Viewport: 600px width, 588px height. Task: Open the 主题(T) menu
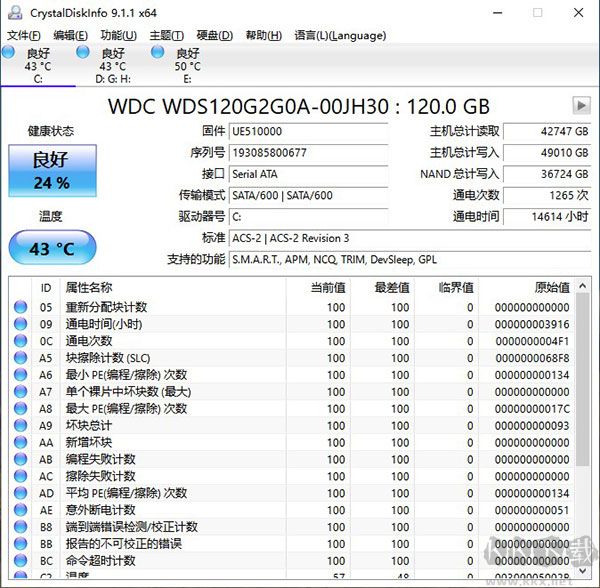166,36
